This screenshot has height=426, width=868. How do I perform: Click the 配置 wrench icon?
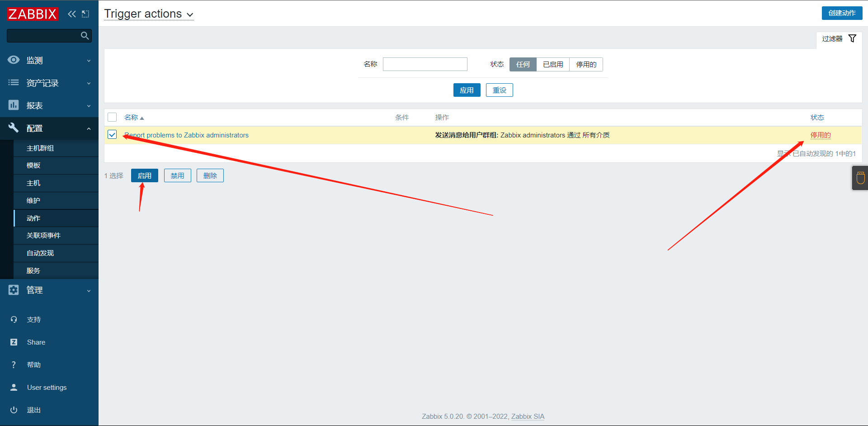click(x=14, y=128)
